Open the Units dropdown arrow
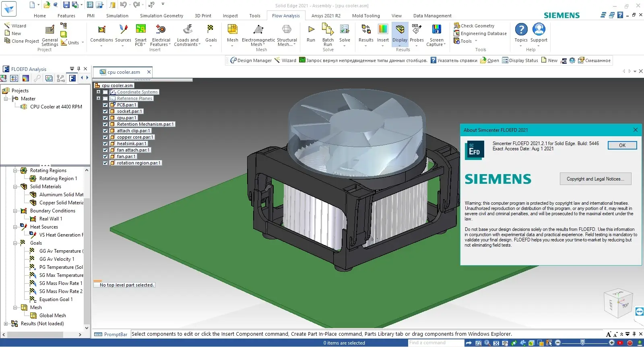Screen dimensions: 644x347 83,42
